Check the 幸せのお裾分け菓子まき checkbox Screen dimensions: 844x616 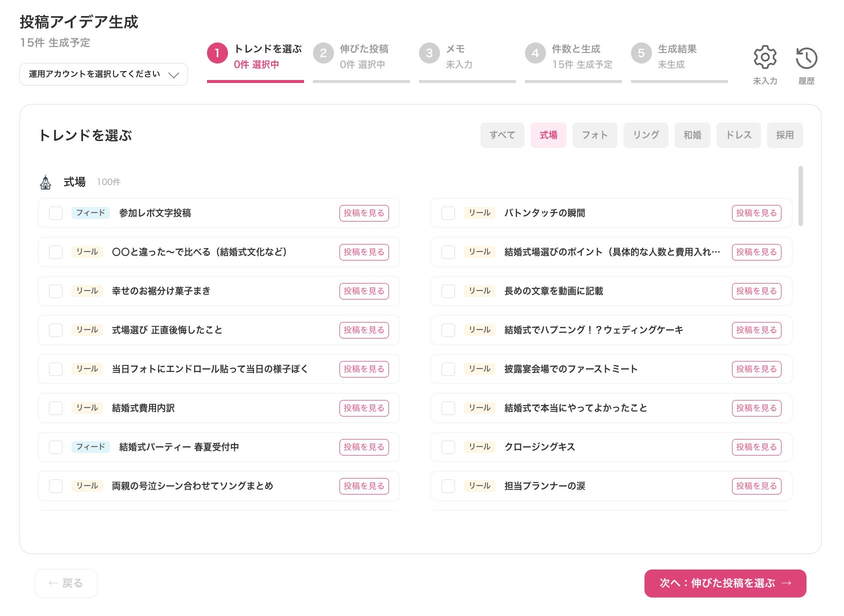tap(56, 291)
